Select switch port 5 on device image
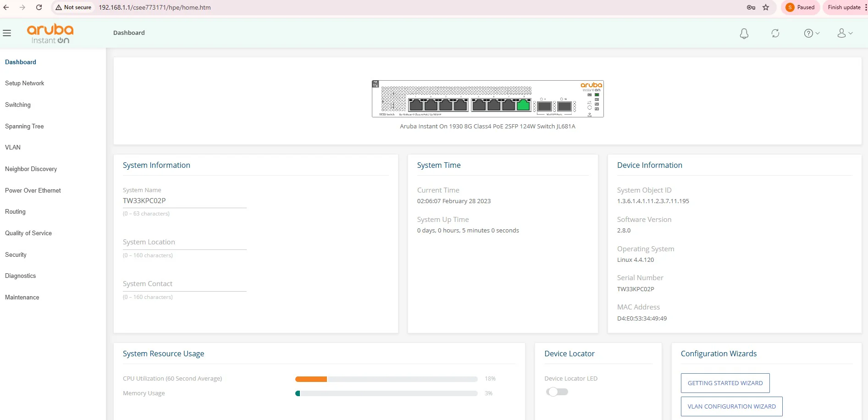Viewport: 868px width, 420px height. click(479, 105)
